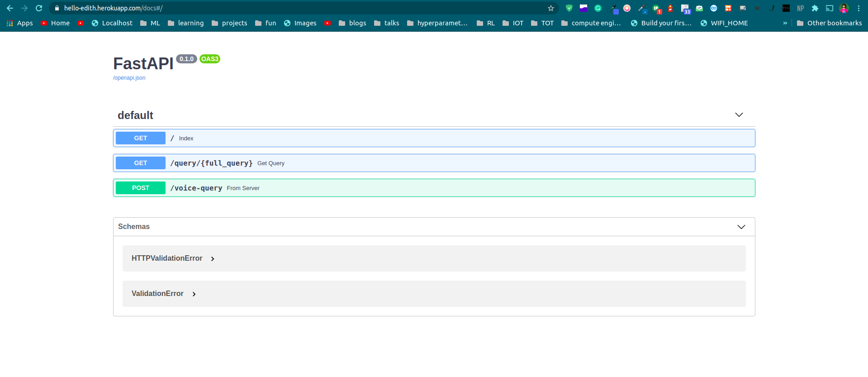Open the RL bookmarks folder
Viewport: 868px width, 377px height.
pyautogui.click(x=486, y=23)
